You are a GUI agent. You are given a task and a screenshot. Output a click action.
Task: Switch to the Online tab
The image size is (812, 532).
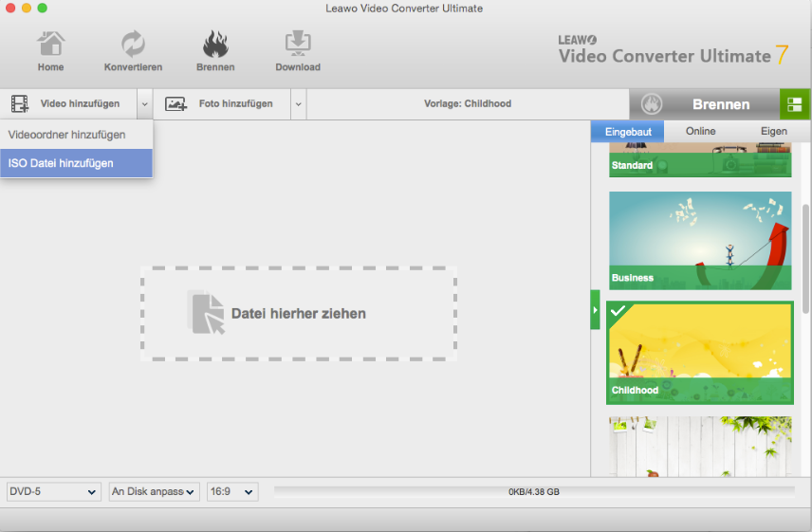coord(700,132)
